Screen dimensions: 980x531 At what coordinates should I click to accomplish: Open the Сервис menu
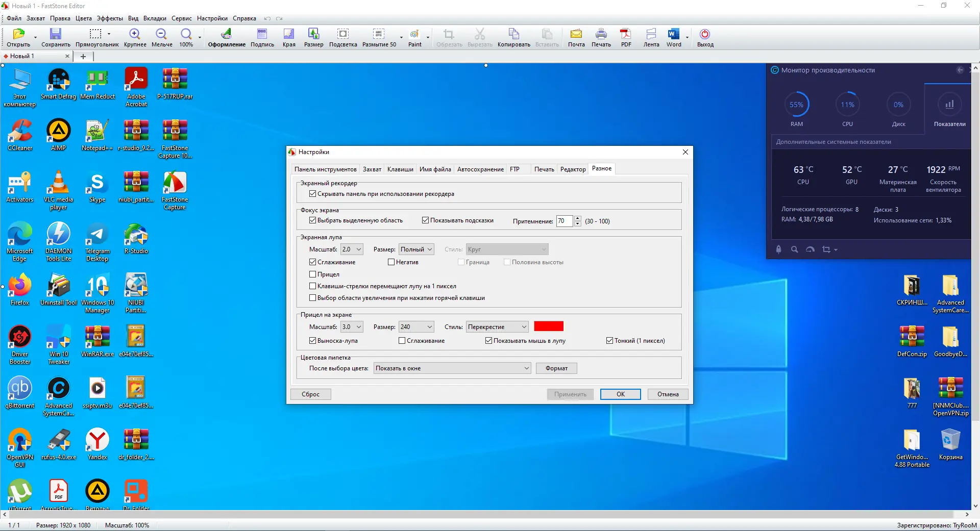[182, 18]
